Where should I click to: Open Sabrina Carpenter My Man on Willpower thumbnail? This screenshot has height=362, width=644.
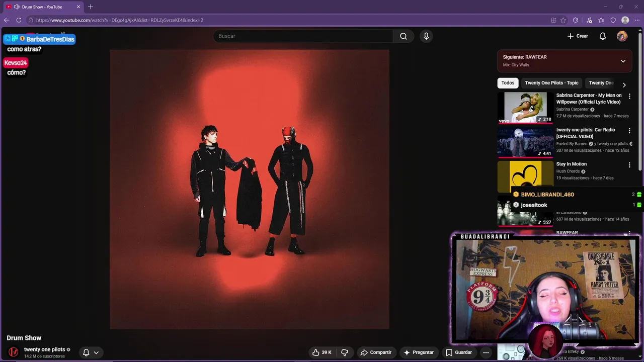pyautogui.click(x=525, y=107)
